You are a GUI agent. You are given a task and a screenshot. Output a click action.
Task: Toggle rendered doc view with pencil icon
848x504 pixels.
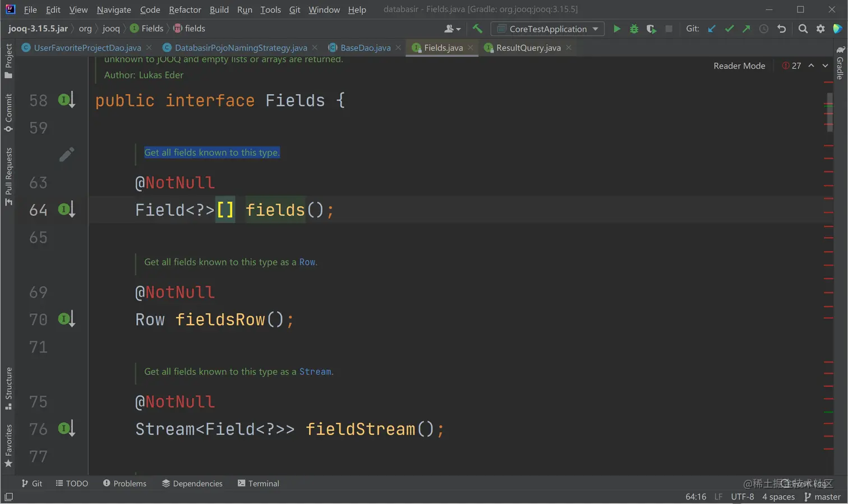pos(67,154)
